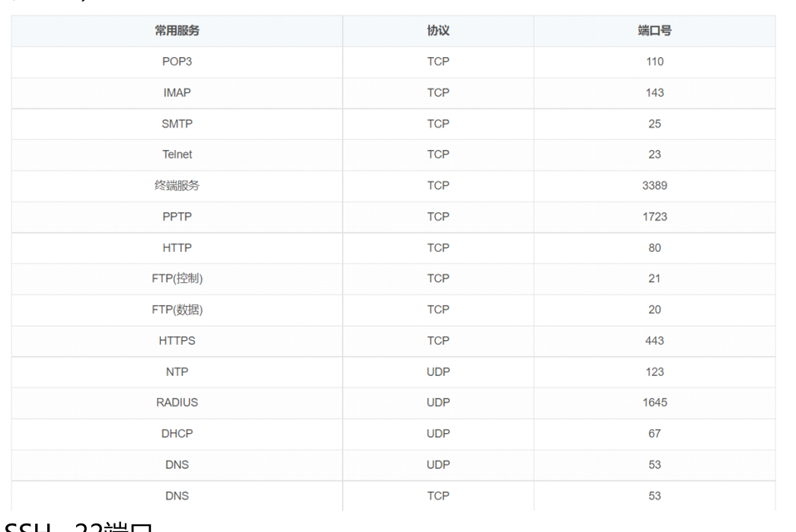Image resolution: width=796 pixels, height=532 pixels.
Task: Click port number 67 for DHCP
Action: tap(654, 434)
